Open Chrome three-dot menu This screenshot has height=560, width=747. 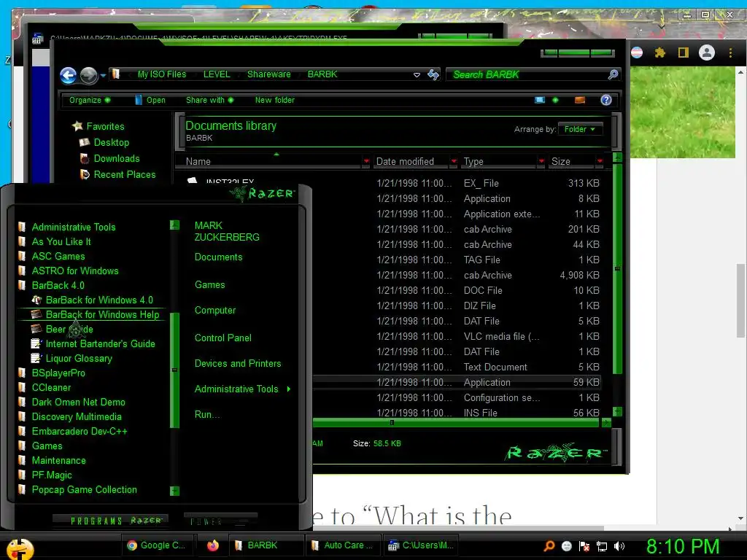[730, 52]
